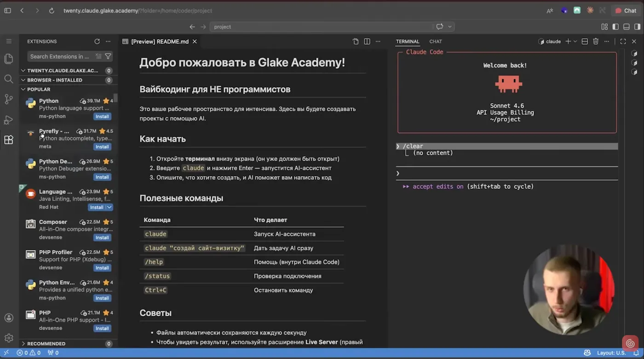Open errors and warnings in status bar
This screenshot has height=359, width=644.
[x=29, y=353]
